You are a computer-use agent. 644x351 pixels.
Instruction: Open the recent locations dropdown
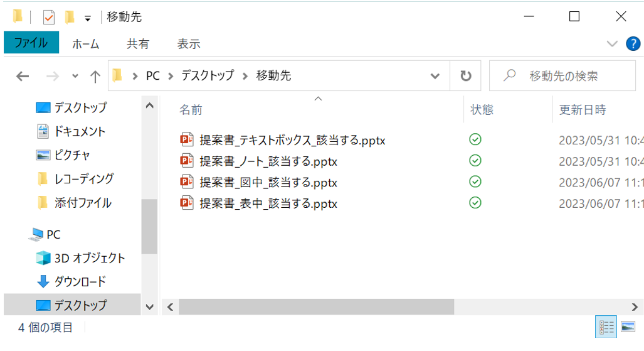pyautogui.click(x=75, y=76)
